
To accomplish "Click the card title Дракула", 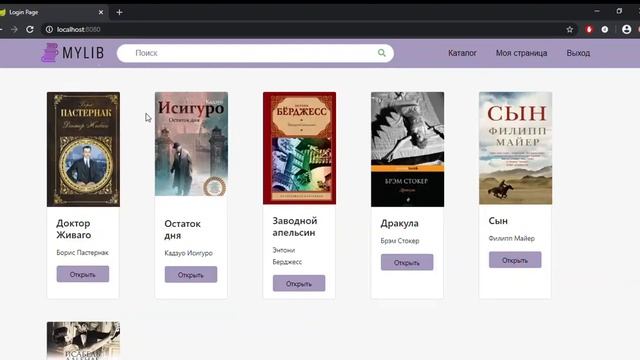I will [400, 224].
